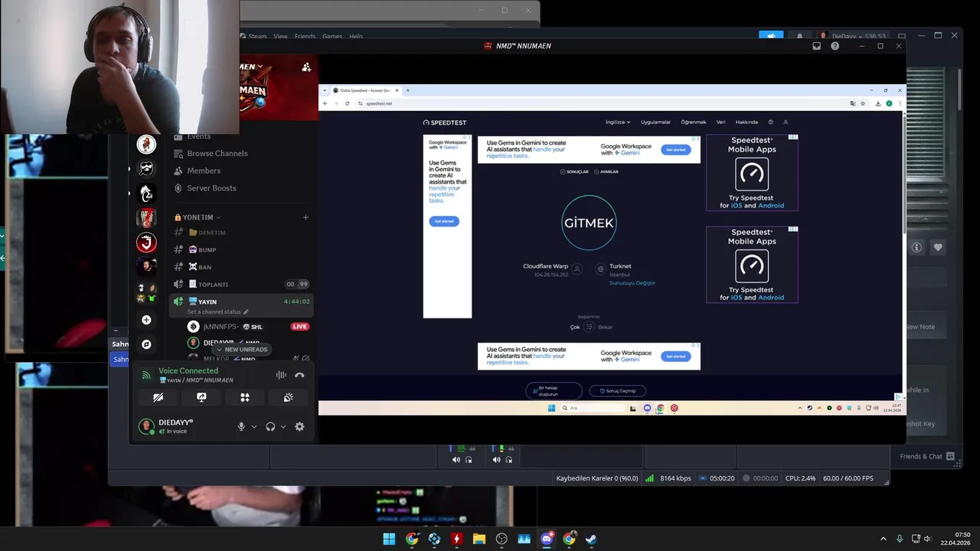Open AYARLAR on Speedtest page
The width and height of the screenshot is (980, 551).
(x=606, y=171)
